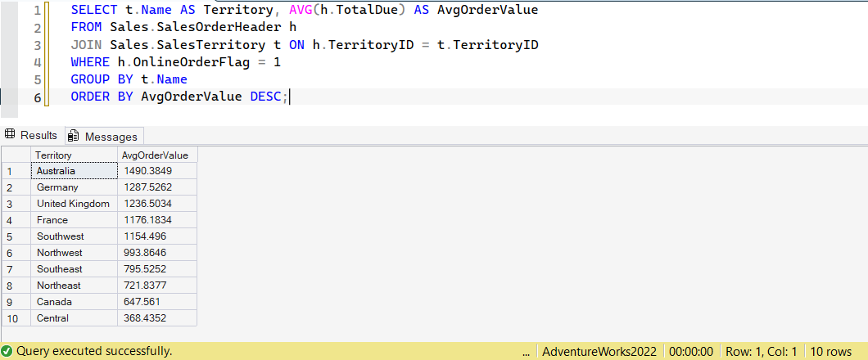Click line number 4 in the editor gutter
Viewport: 868px width, 360px height.
pos(38,62)
